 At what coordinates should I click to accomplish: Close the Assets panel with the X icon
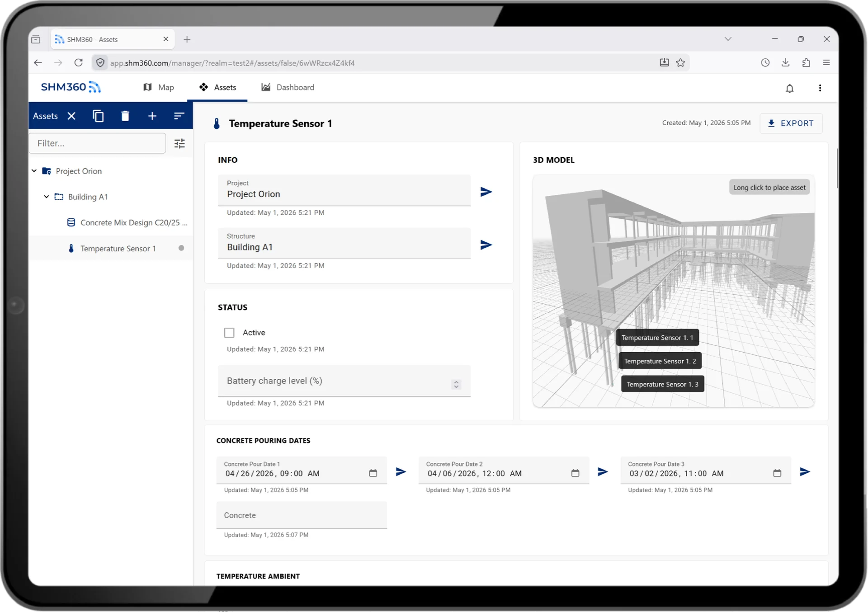point(71,116)
